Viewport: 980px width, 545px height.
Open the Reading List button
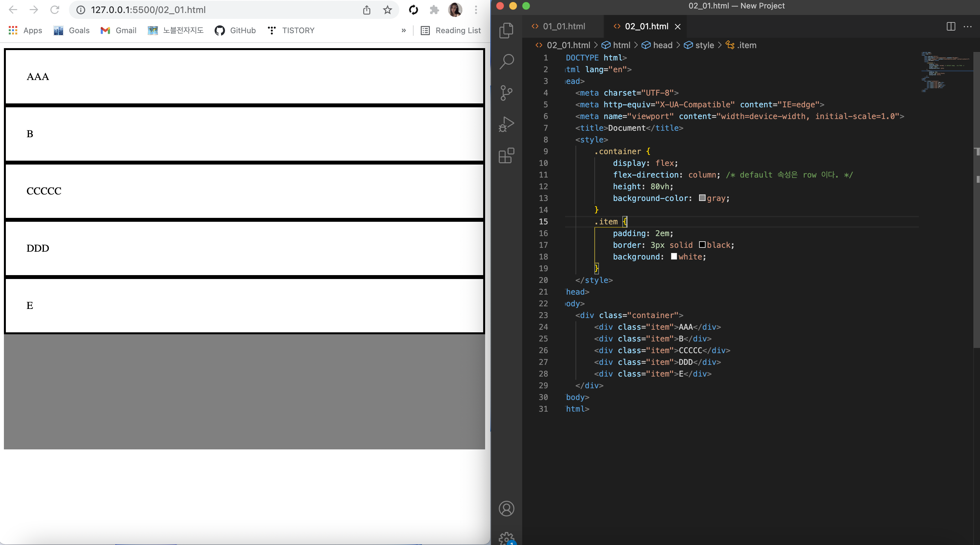tap(451, 31)
